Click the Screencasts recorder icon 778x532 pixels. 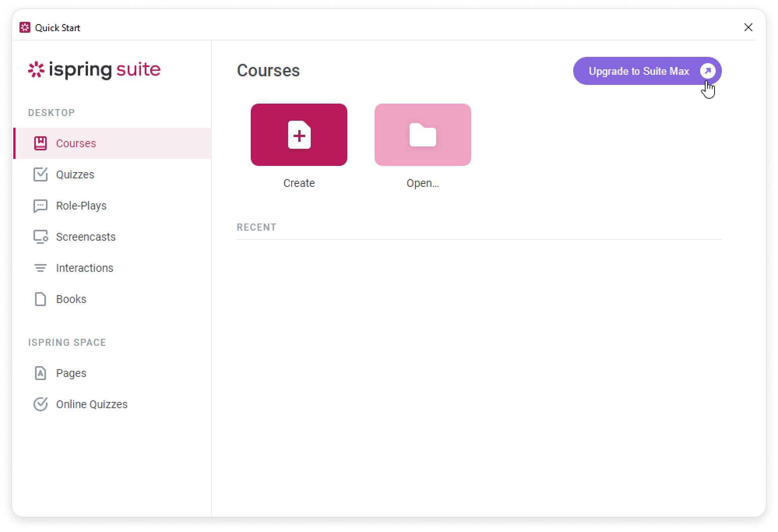pyautogui.click(x=40, y=236)
